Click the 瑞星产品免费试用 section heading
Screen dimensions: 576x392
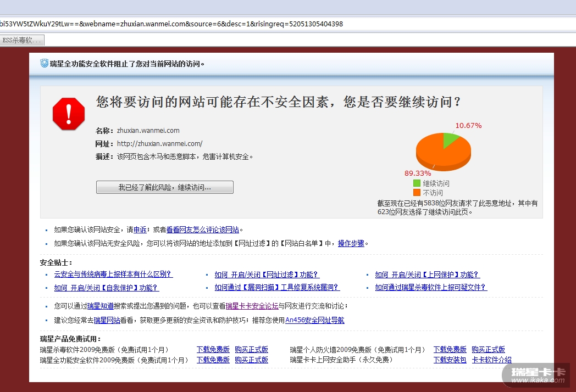(70, 339)
